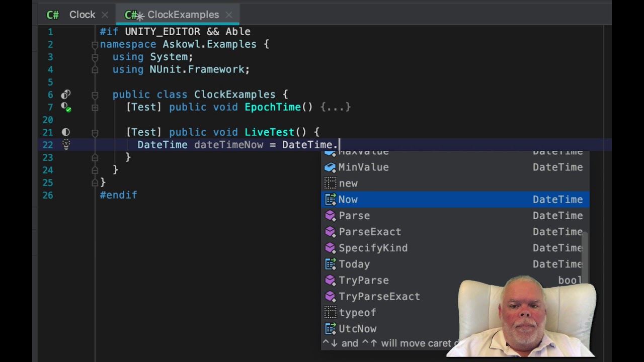The height and width of the screenshot is (362, 644).
Task: Click the C# file icon on Clock tab
Action: [53, 15]
